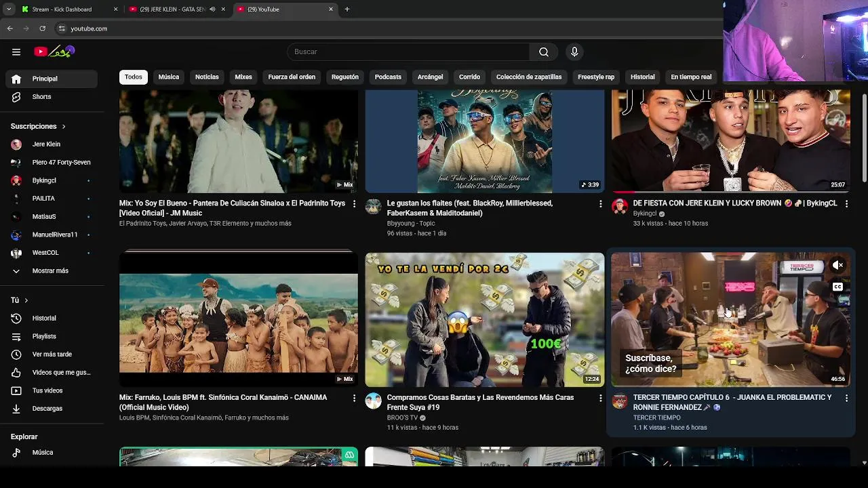Open Jere Klein subscription channel

(52, 144)
